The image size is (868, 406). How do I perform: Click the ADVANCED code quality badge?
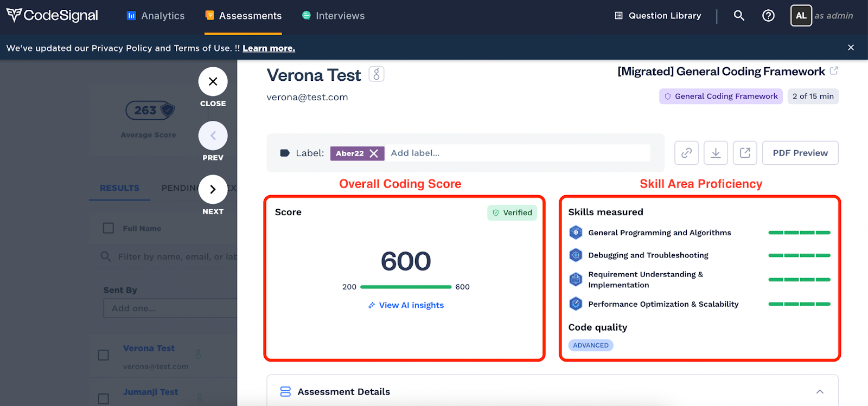coord(591,345)
